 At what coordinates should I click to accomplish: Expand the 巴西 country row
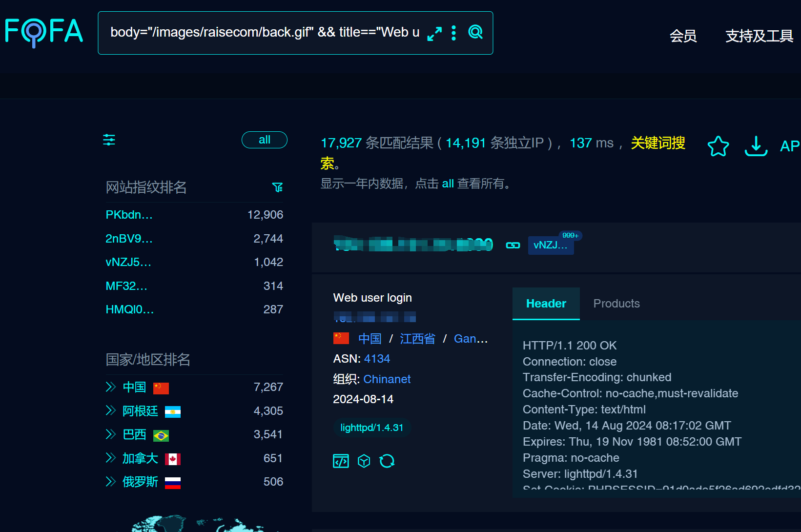point(111,434)
